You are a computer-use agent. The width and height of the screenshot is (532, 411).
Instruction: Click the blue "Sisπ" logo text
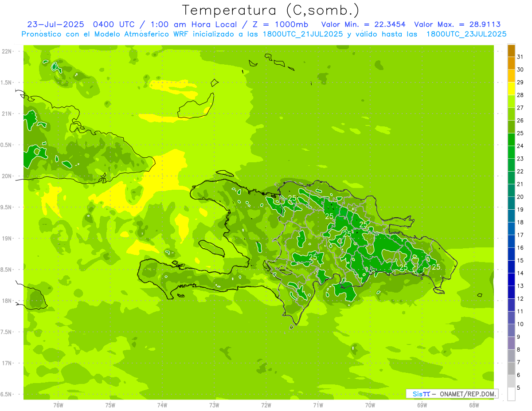(x=421, y=394)
